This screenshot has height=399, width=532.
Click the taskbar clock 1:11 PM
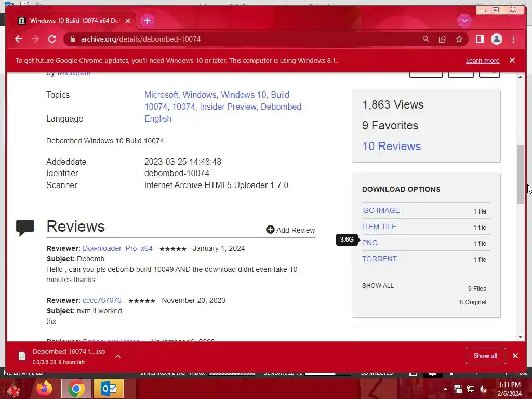click(510, 385)
